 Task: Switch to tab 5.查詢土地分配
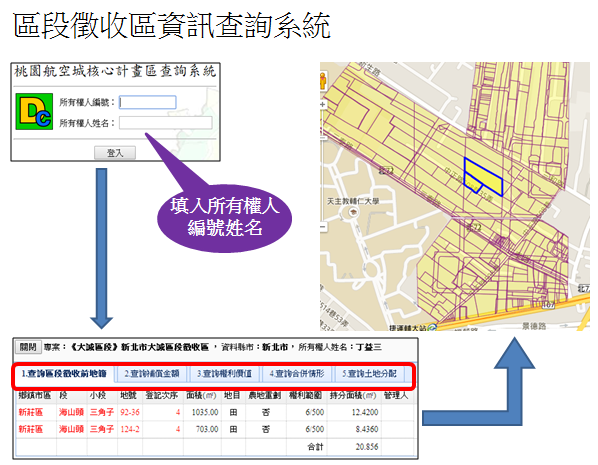click(x=369, y=374)
